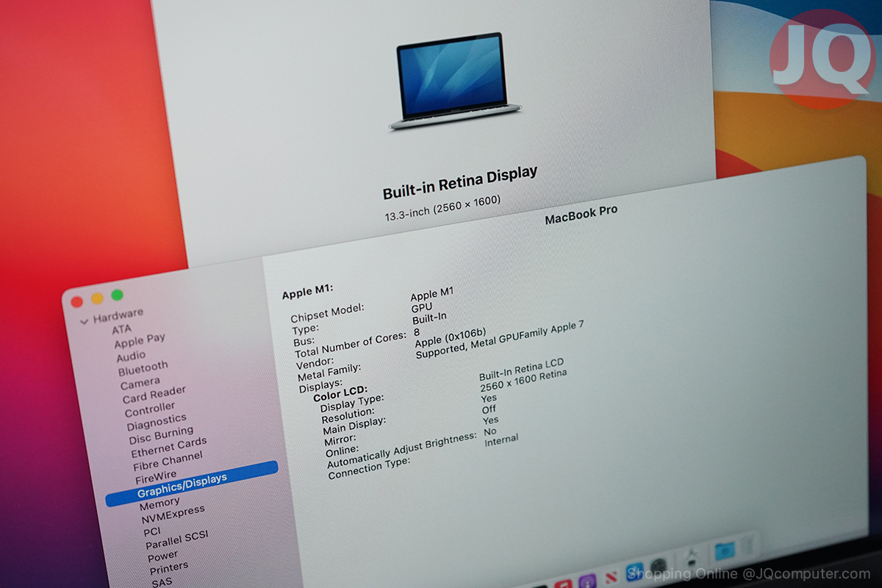Select Audio in the sidebar
The width and height of the screenshot is (882, 588).
click(131, 356)
